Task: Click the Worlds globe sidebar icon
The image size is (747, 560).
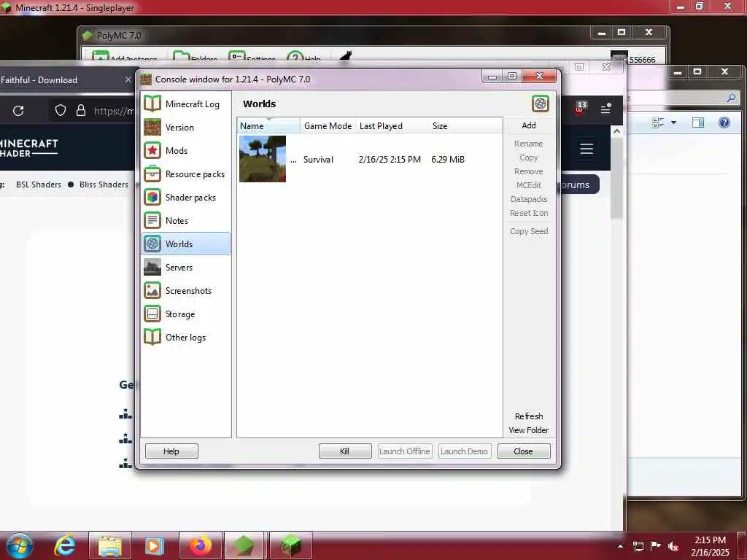Action: tap(152, 244)
